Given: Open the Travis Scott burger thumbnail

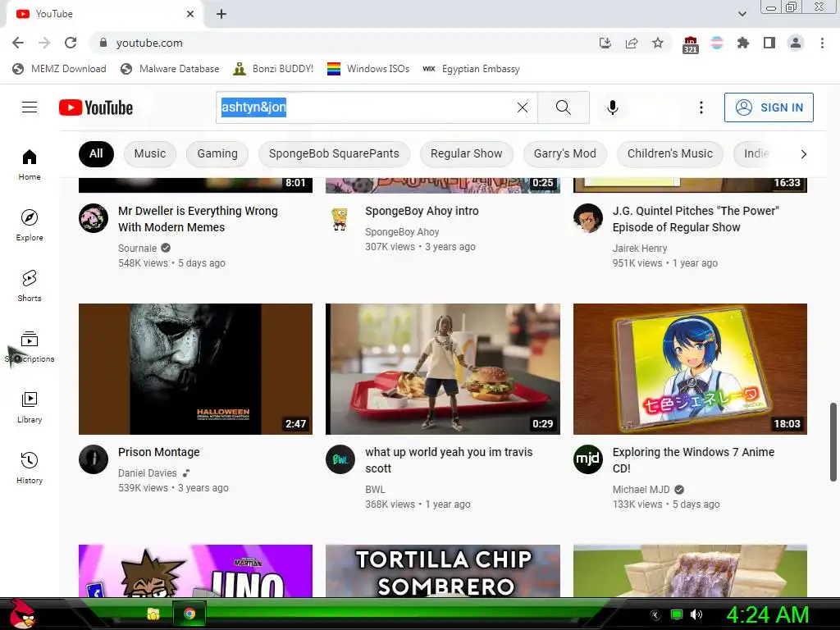Looking at the screenshot, I should click(443, 369).
